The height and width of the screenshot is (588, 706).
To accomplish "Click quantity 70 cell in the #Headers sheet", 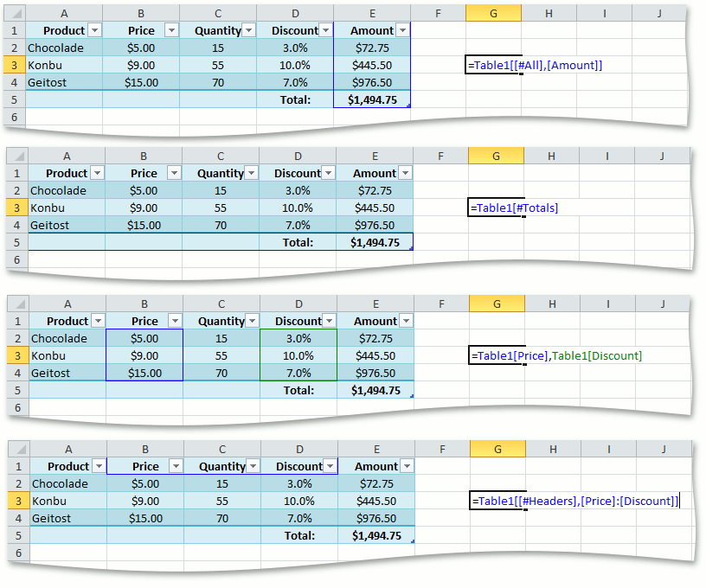I will click(222, 518).
